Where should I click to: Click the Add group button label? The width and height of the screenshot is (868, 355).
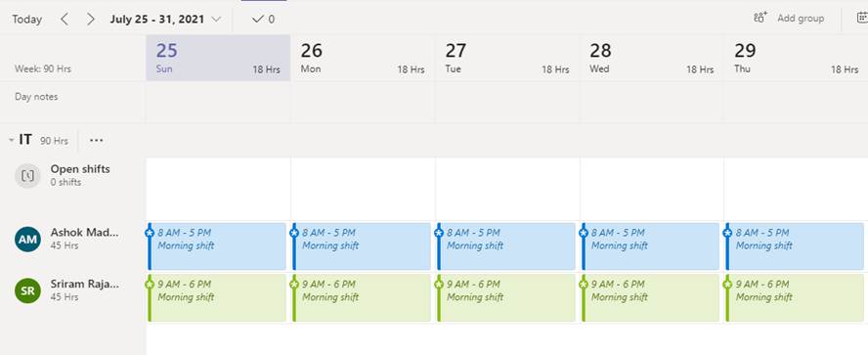(x=801, y=19)
